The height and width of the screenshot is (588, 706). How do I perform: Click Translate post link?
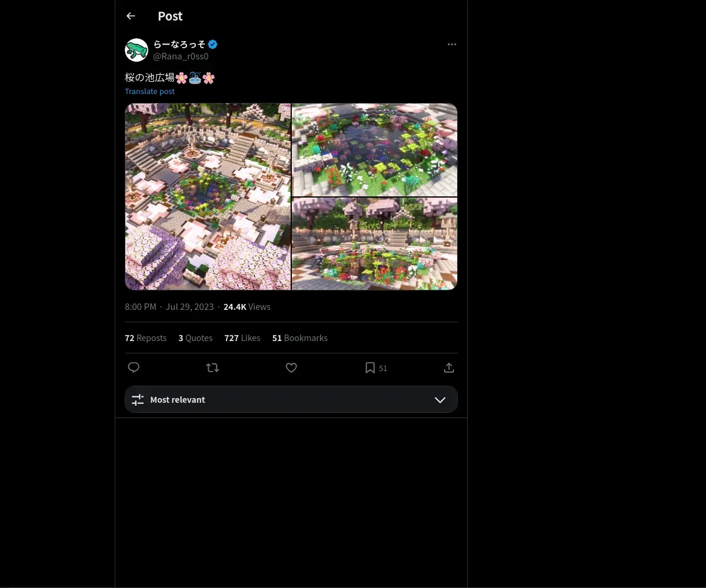tap(149, 91)
